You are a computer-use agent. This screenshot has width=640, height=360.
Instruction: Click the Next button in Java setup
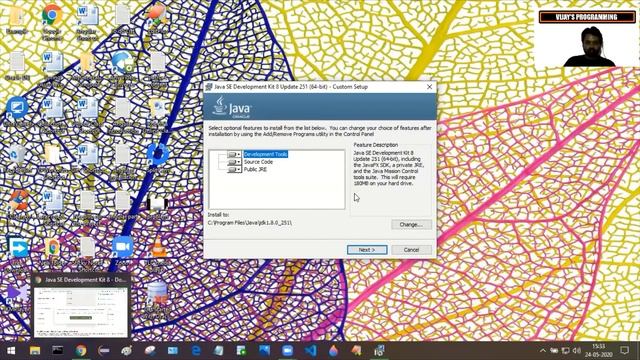coord(367,249)
